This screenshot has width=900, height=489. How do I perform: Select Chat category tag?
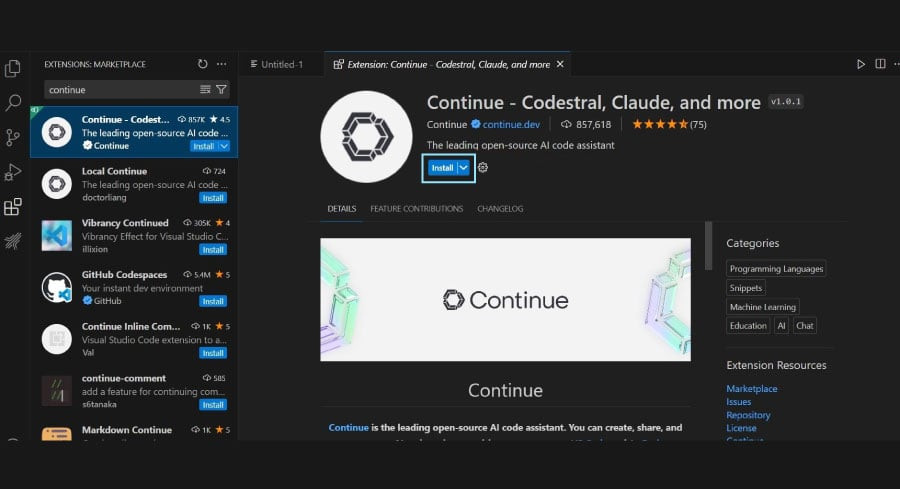coord(804,325)
